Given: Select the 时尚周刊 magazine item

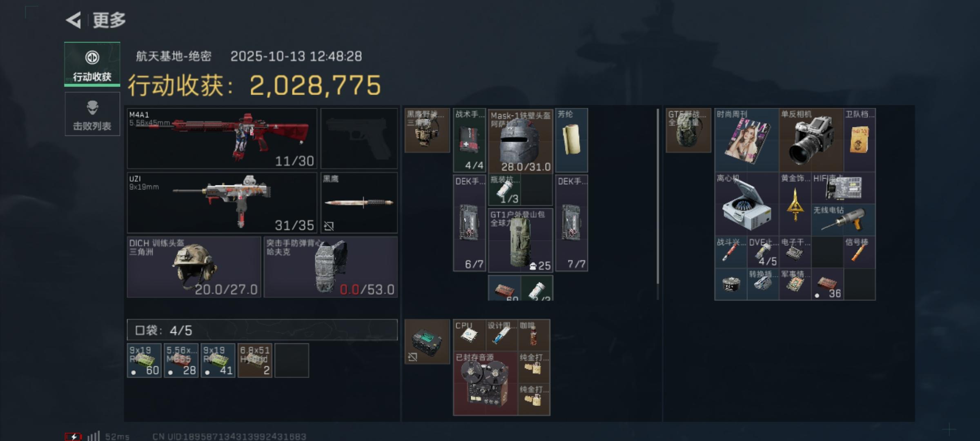Looking at the screenshot, I should pyautogui.click(x=747, y=140).
